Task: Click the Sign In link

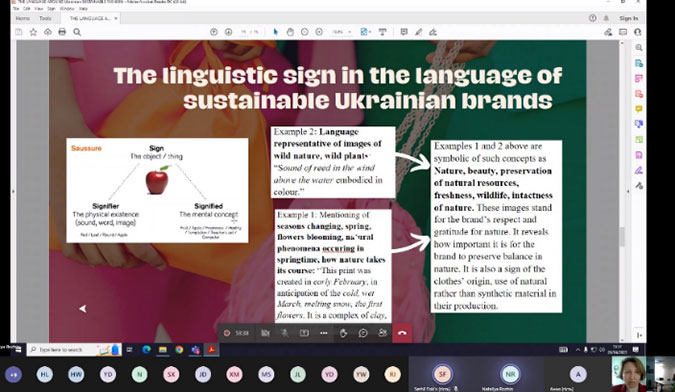Action: coord(629,18)
